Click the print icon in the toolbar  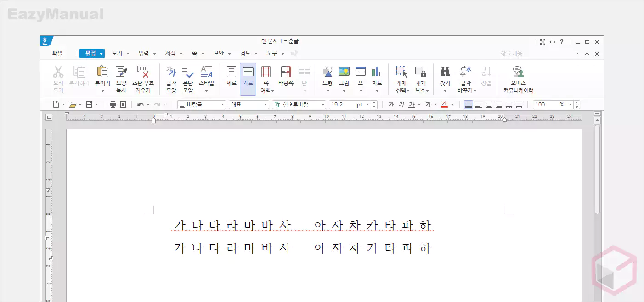click(113, 104)
